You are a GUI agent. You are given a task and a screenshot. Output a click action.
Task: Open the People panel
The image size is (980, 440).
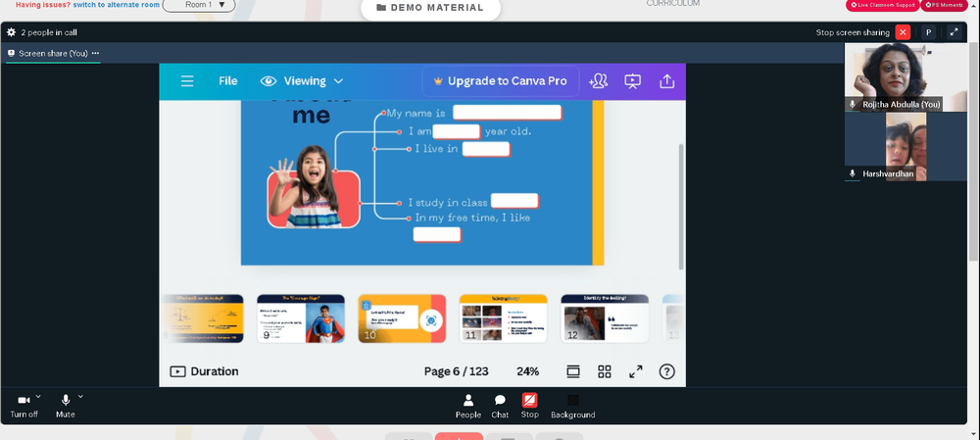468,407
